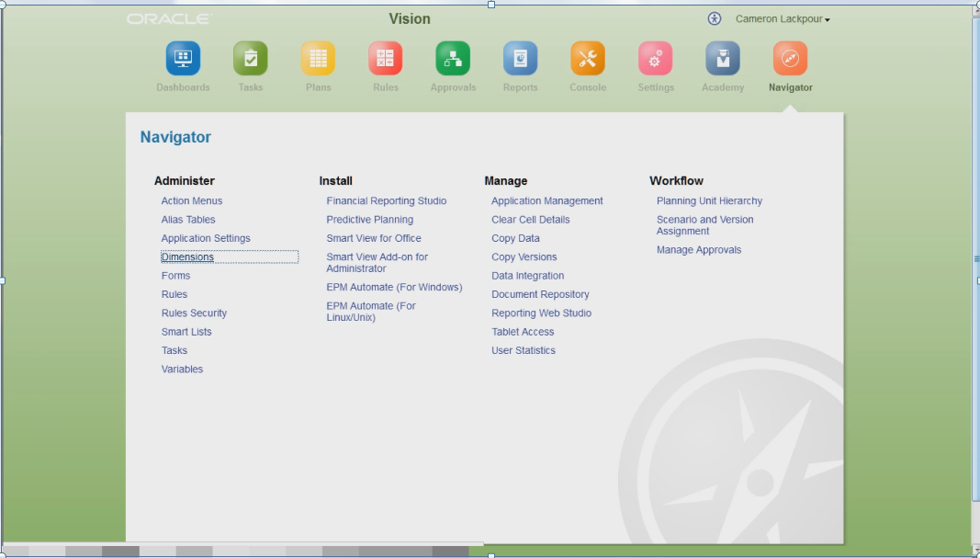Install Predictive Planning
The image size is (980, 558).
pos(369,220)
